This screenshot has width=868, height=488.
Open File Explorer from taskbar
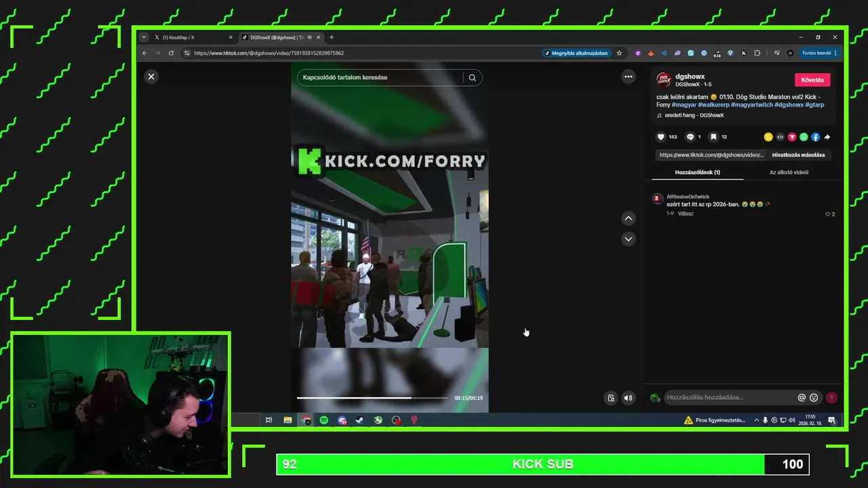coord(288,420)
